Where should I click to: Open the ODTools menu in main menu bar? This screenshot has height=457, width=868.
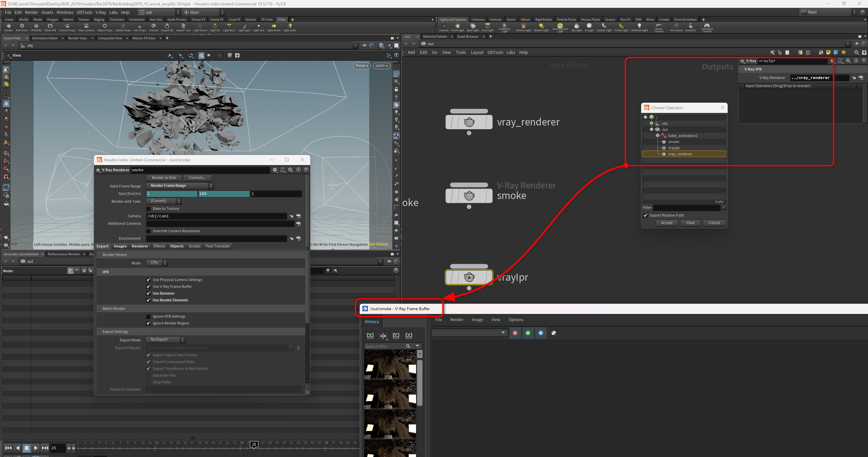click(x=84, y=12)
